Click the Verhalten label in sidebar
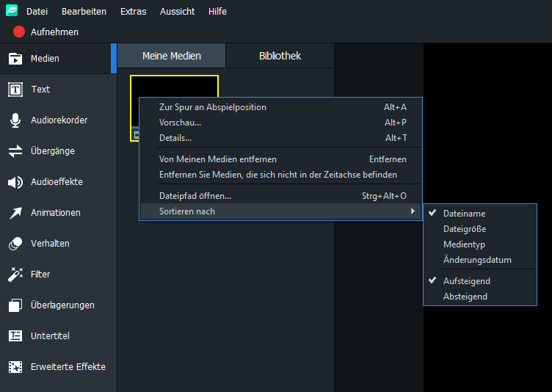Viewport: 552px width, 392px height. [x=50, y=244]
